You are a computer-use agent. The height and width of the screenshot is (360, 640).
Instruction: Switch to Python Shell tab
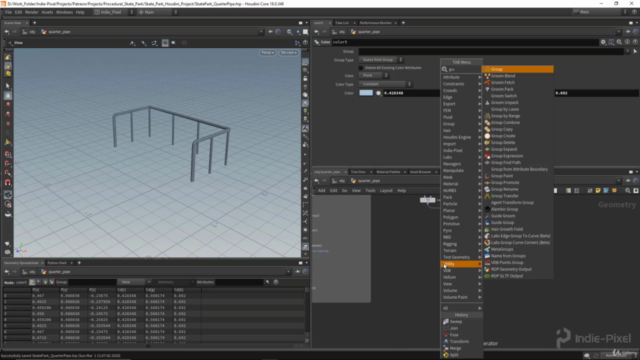pos(57,263)
